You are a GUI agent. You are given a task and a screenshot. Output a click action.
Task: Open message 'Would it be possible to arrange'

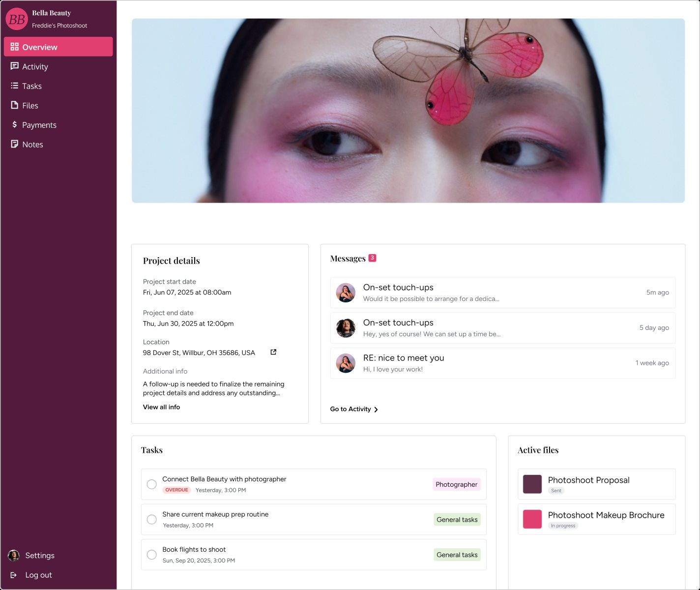503,293
